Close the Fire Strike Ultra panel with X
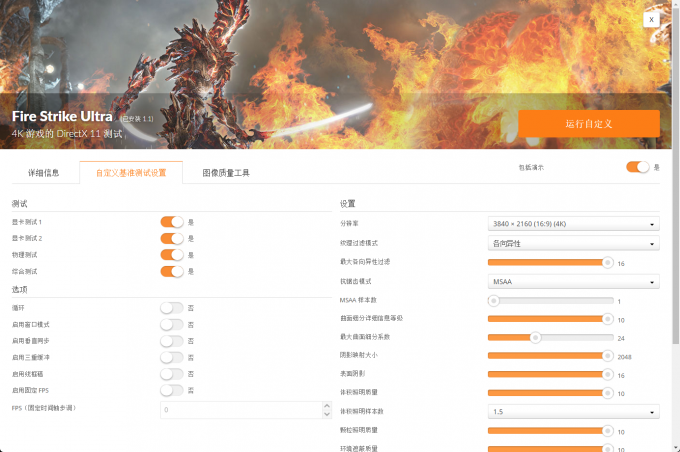680x452 pixels. (x=651, y=20)
